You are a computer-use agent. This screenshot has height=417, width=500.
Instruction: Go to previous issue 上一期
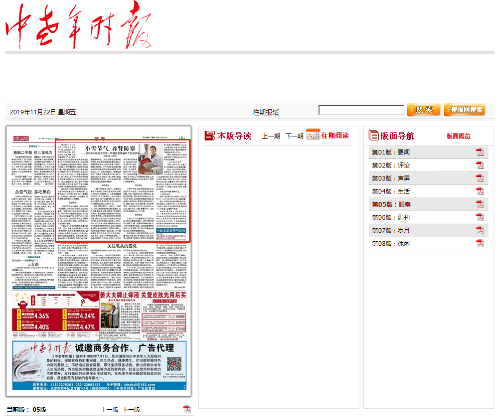(271, 136)
